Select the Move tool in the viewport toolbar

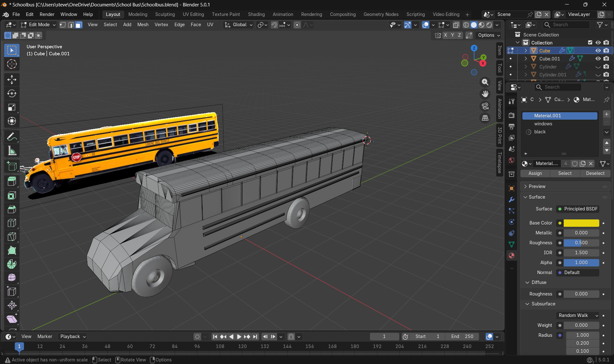coord(12,79)
